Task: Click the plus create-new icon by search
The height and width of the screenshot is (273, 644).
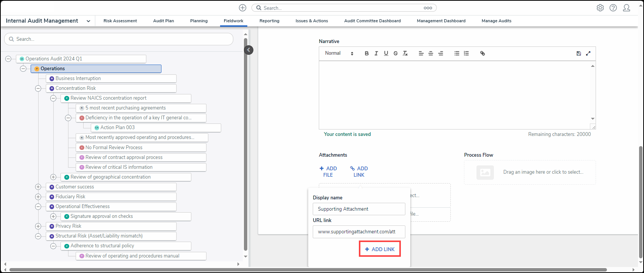Action: (242, 8)
